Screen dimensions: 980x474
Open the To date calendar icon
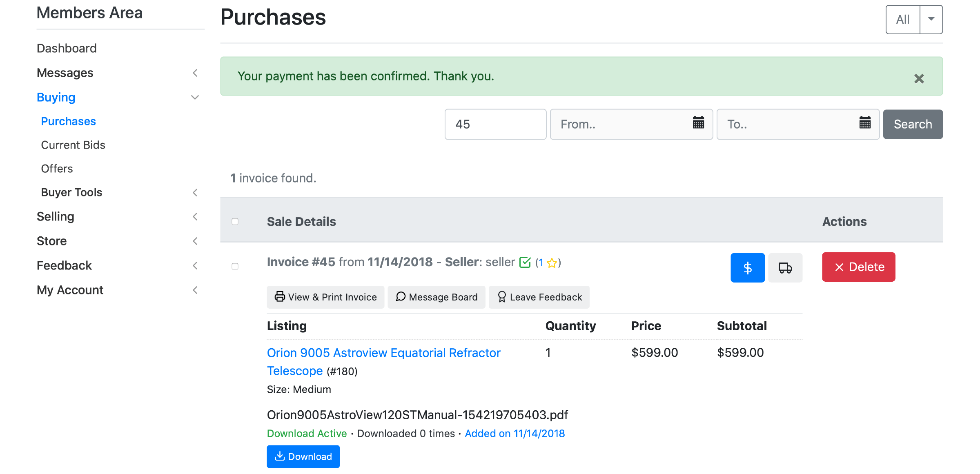865,123
